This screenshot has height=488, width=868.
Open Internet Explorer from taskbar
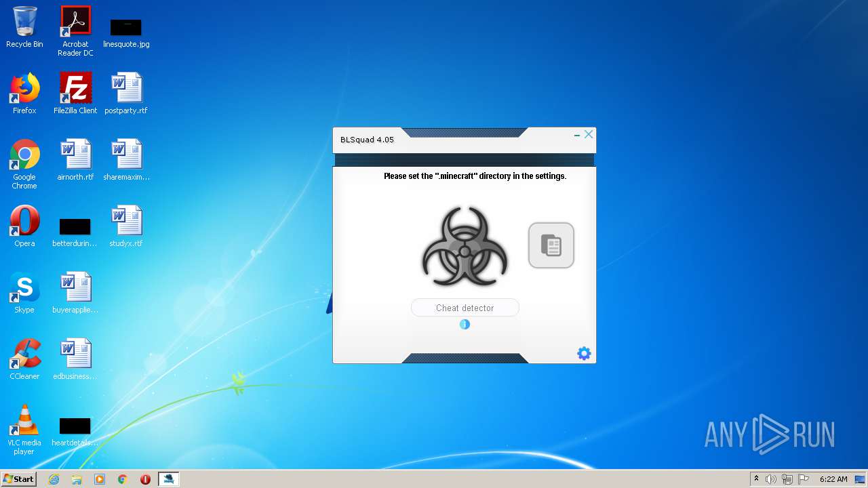pos(54,479)
